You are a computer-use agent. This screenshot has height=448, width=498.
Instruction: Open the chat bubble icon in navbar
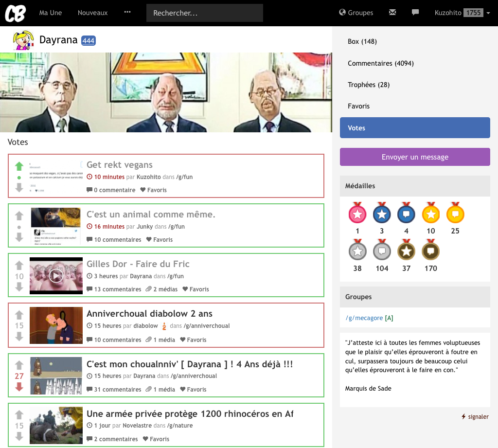point(415,13)
